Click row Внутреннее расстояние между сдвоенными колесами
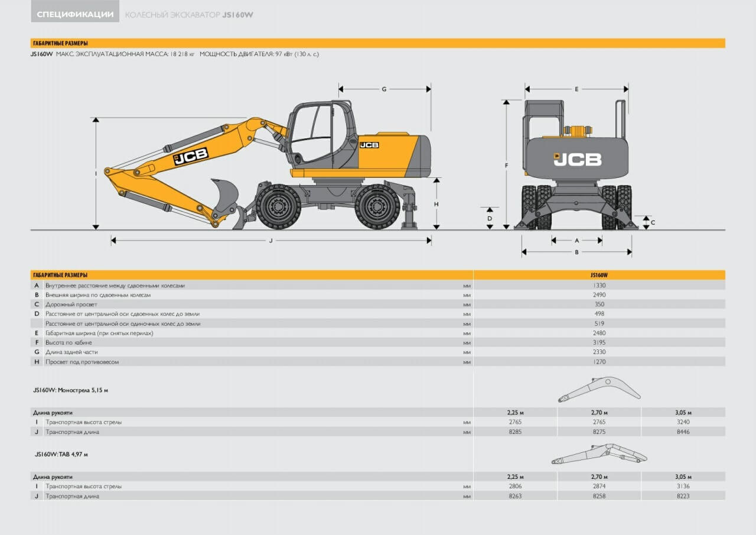This screenshot has height=535, width=756. (378, 286)
